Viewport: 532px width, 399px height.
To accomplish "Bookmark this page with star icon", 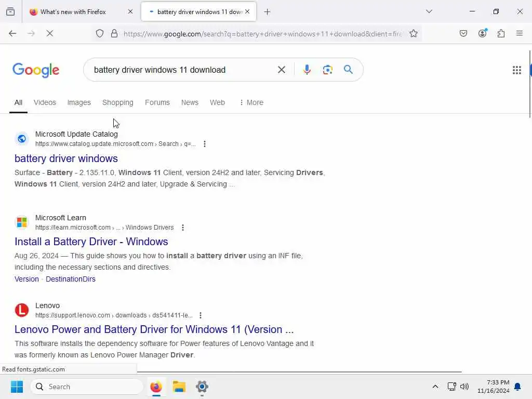I will [x=413, y=33].
